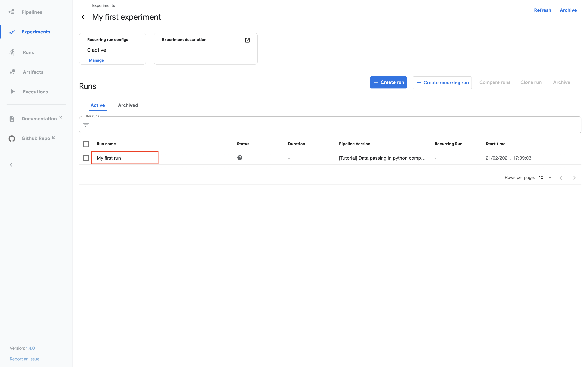
Task: Select the Artifacts sidebar icon
Action: coord(12,72)
